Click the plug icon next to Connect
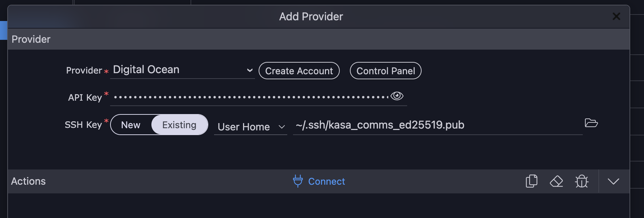 click(x=298, y=181)
